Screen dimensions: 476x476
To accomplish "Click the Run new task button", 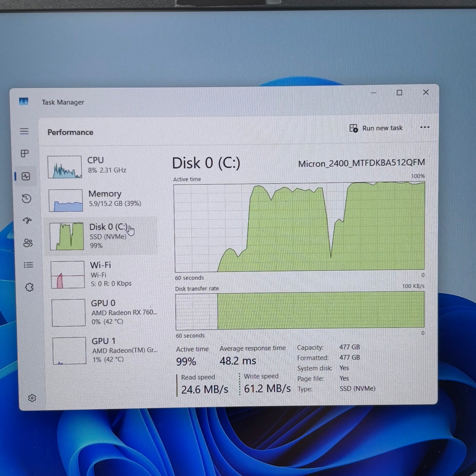I will tap(376, 128).
